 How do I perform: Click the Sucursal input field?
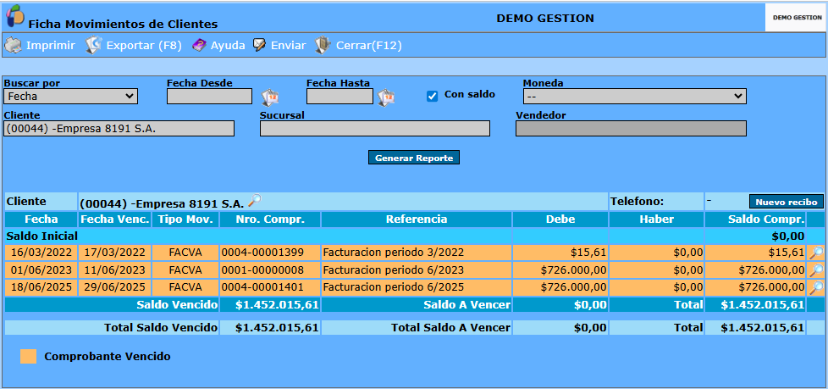[x=375, y=128]
